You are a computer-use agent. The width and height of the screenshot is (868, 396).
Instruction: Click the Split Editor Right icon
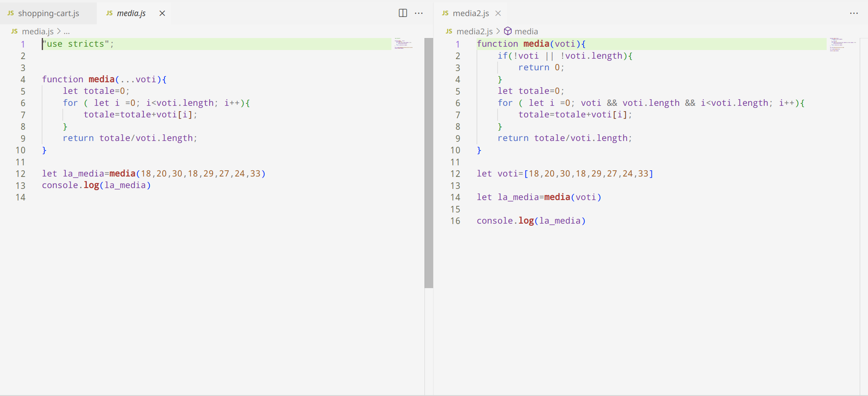coord(403,13)
